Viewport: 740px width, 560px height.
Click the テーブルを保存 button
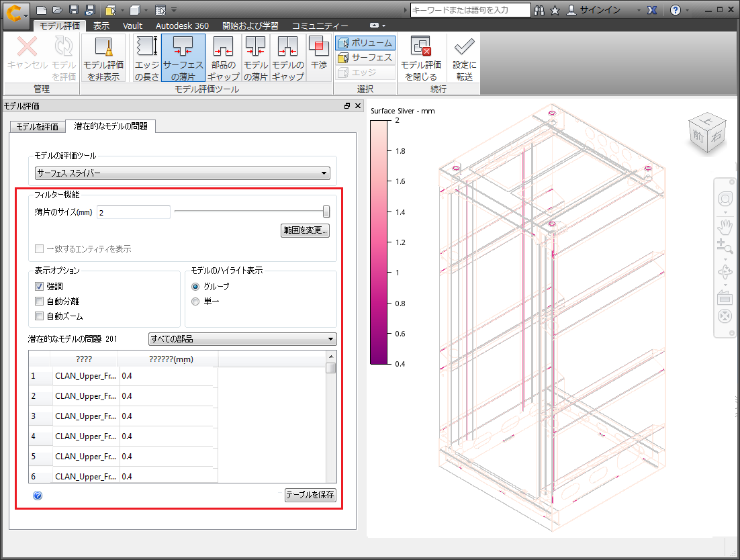click(x=310, y=495)
